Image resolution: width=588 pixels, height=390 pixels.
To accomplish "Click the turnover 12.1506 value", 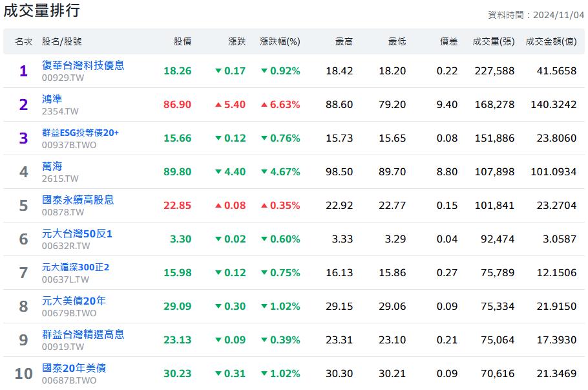I will [556, 272].
